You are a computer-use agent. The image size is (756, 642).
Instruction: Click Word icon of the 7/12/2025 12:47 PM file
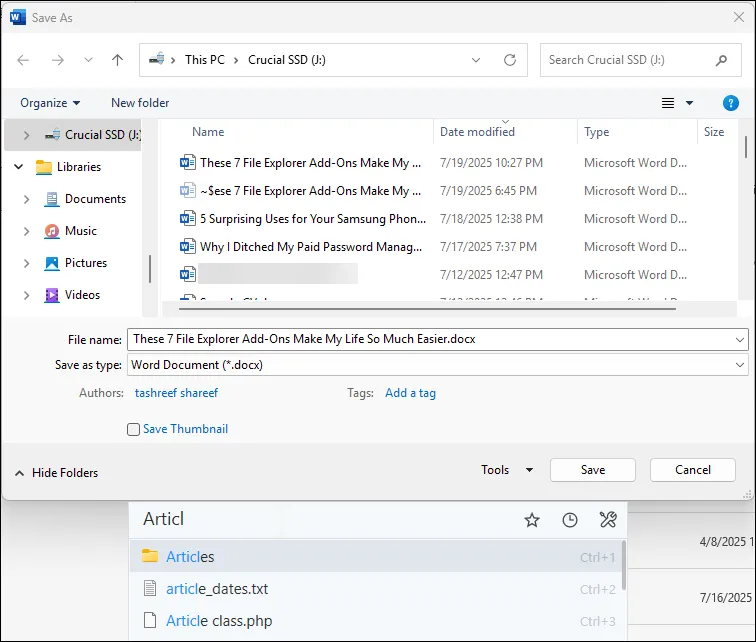[x=188, y=275]
